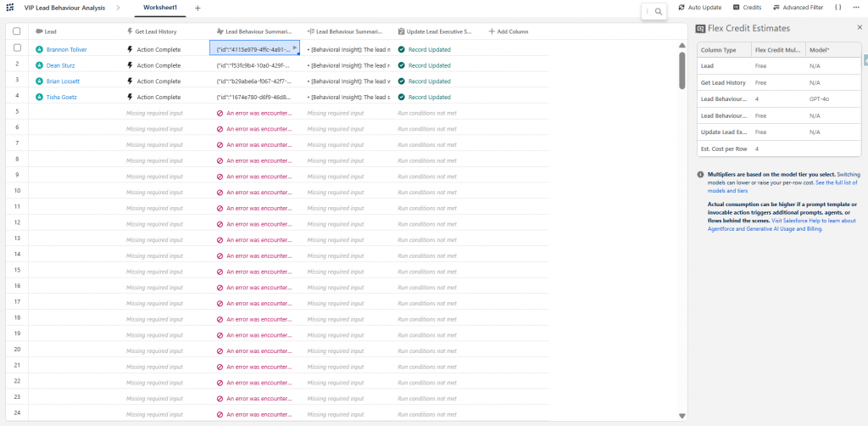
Task: Open the Advanced Filter option
Action: point(798,8)
